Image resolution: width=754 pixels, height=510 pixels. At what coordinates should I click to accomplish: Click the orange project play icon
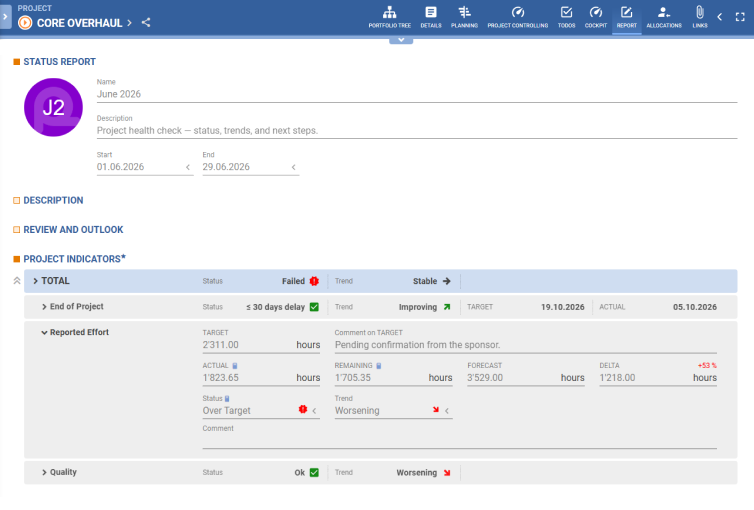25,23
